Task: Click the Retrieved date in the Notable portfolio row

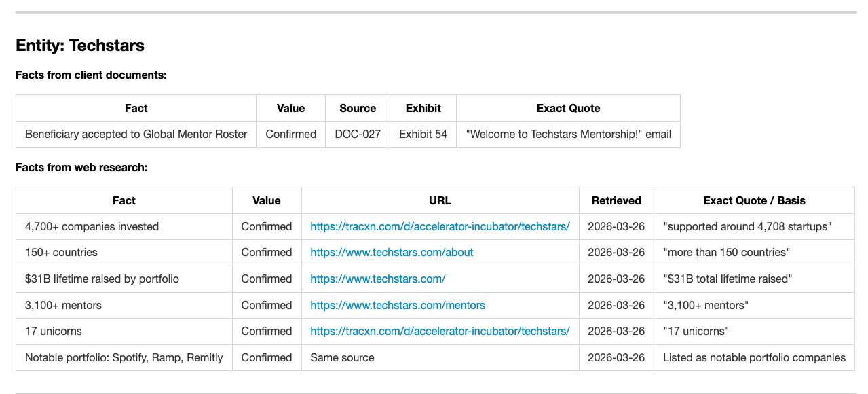Action: point(616,357)
